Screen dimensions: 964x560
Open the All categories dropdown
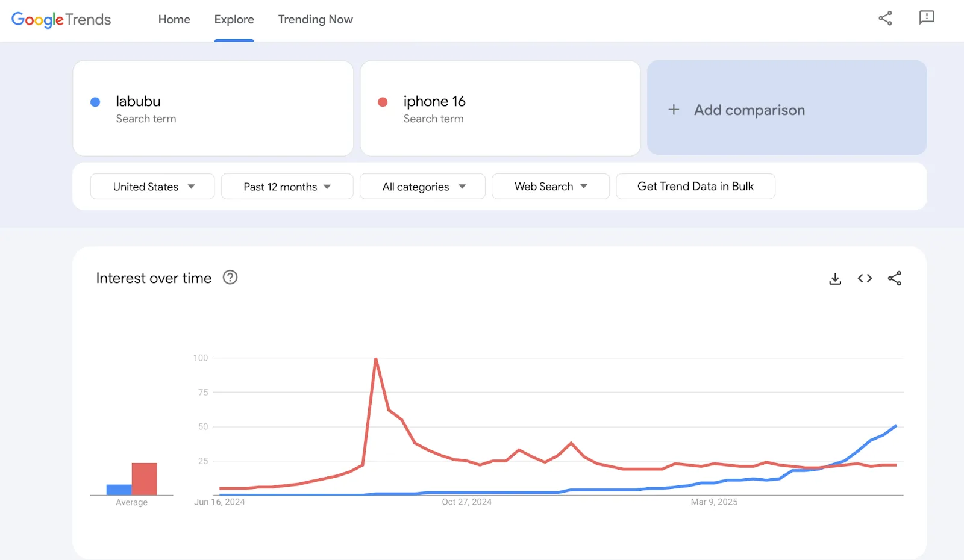[422, 187]
